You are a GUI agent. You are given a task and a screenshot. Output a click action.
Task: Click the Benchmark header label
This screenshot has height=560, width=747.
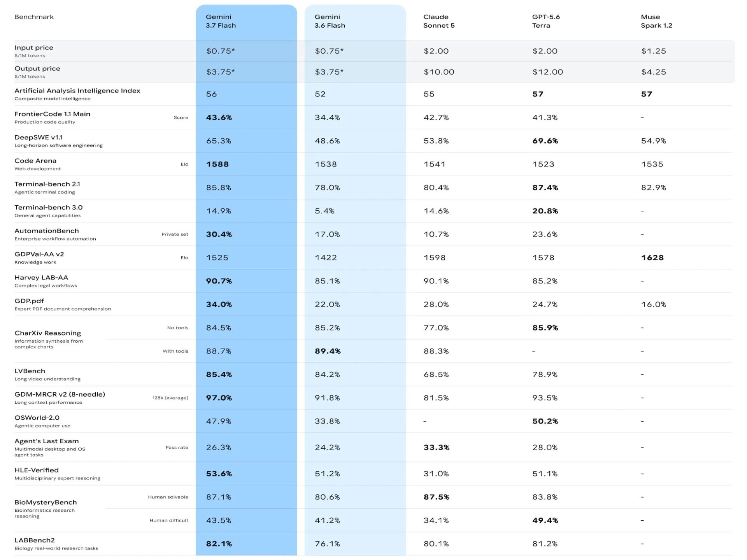(34, 17)
